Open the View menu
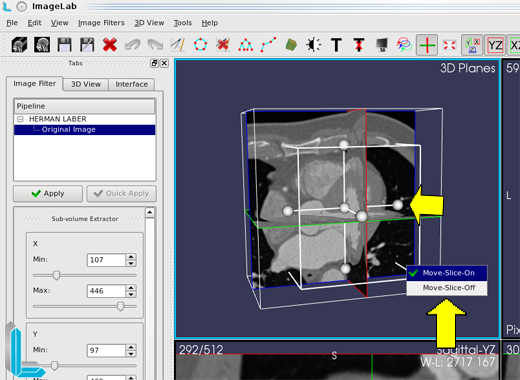This screenshot has width=520, height=380. [59, 23]
